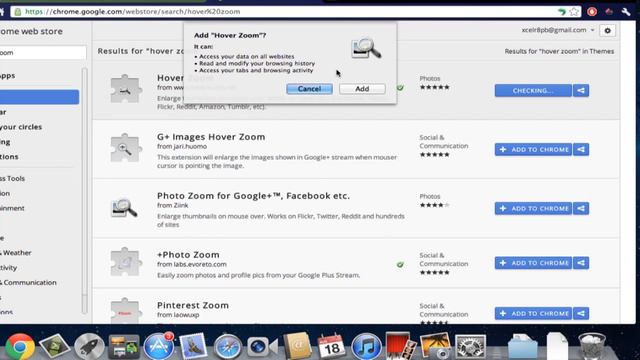Open G+ Images Hover Zoom thumbnail
This screenshot has height=360, width=640.
[x=126, y=148]
